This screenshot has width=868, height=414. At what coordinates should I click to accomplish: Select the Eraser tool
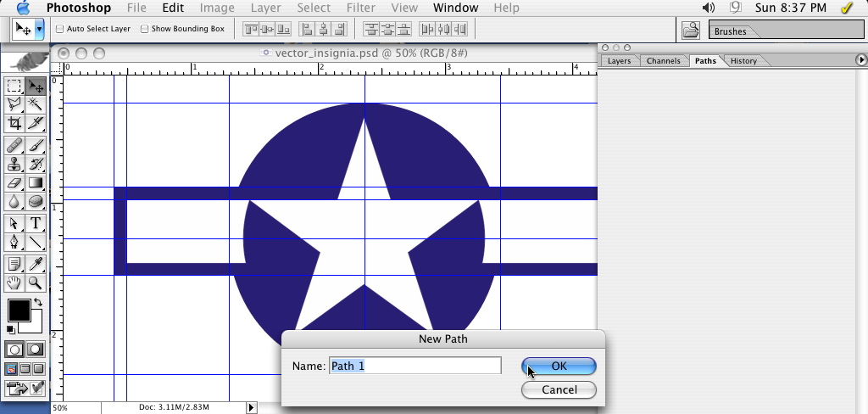point(14,182)
